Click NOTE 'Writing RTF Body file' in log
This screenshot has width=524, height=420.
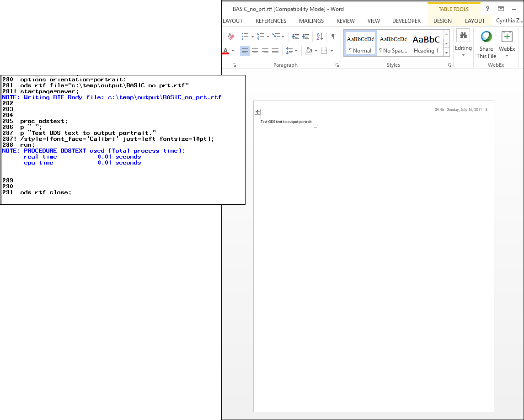(x=112, y=97)
